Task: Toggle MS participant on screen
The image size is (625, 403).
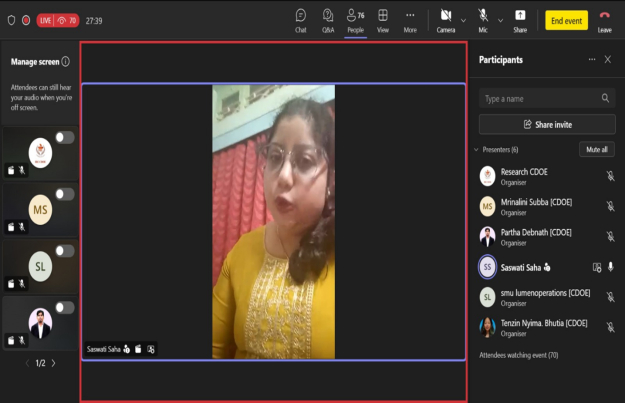Action: [x=64, y=194]
